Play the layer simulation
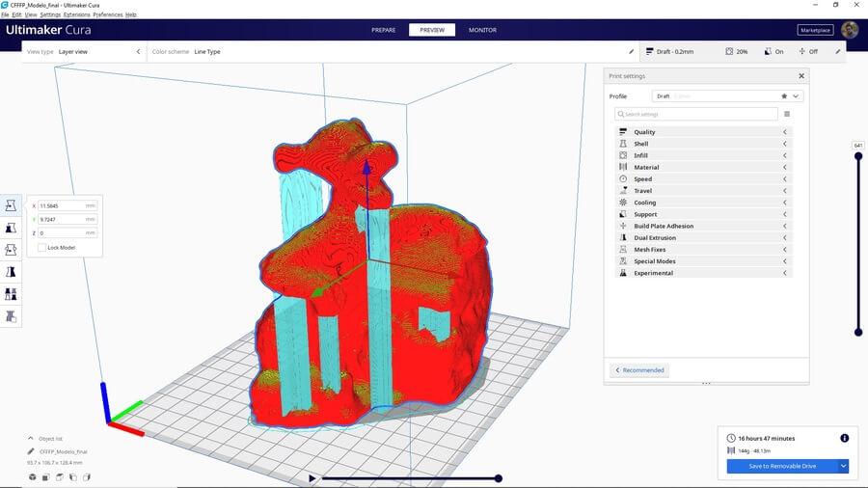868x488 pixels. pos(312,478)
